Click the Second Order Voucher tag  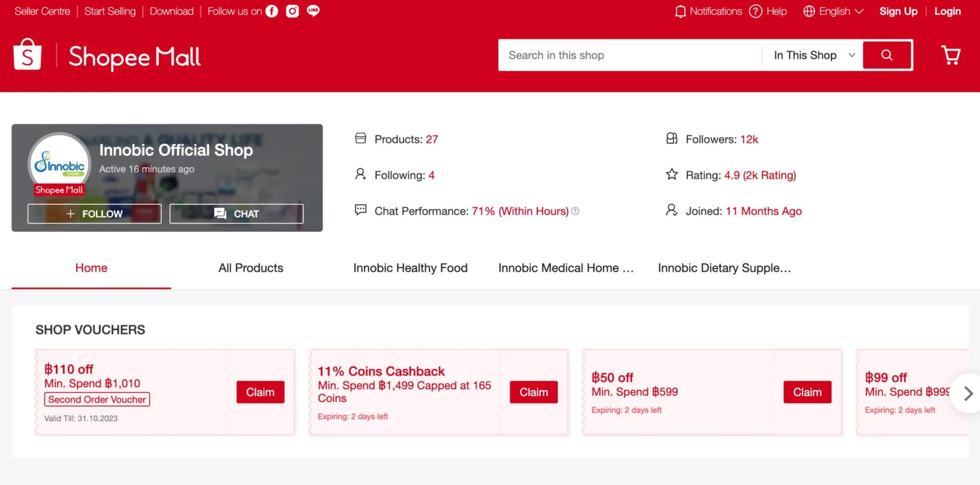pos(97,399)
